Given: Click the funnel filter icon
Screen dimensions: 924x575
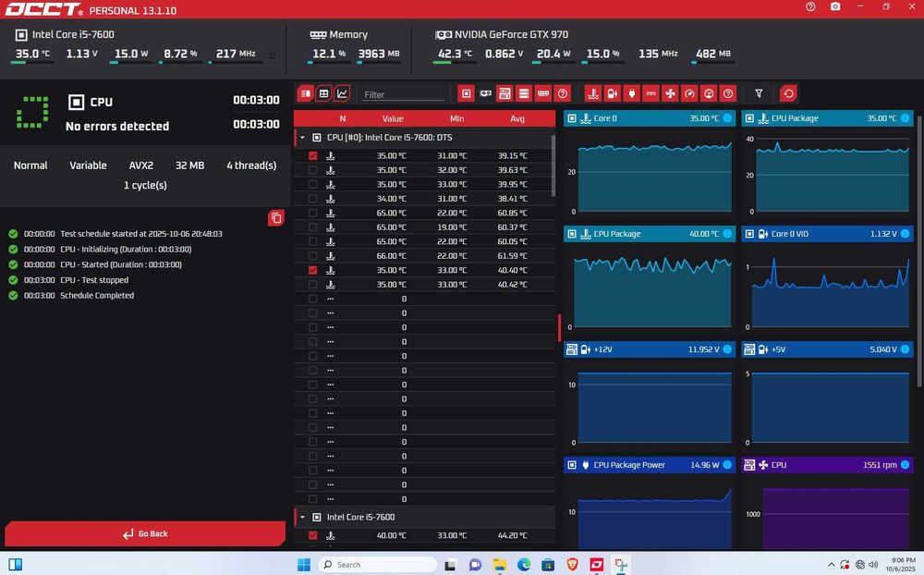Looking at the screenshot, I should 759,93.
